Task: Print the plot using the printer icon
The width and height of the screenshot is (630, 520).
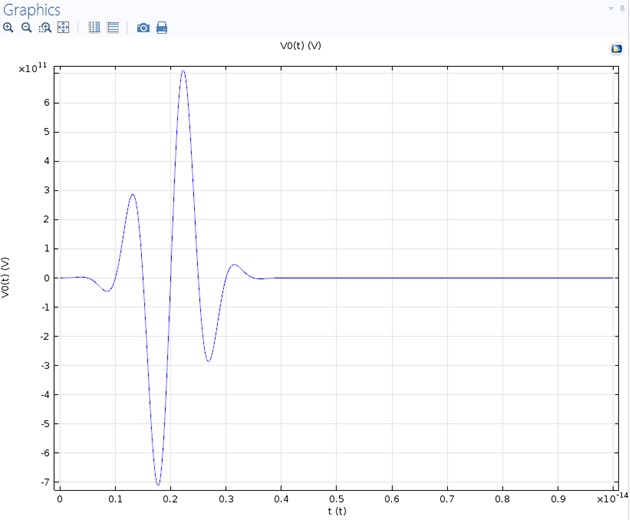Action: point(162,28)
